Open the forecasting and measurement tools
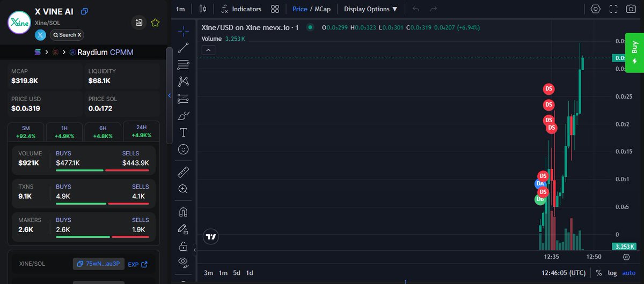644x284 pixels. (x=184, y=99)
